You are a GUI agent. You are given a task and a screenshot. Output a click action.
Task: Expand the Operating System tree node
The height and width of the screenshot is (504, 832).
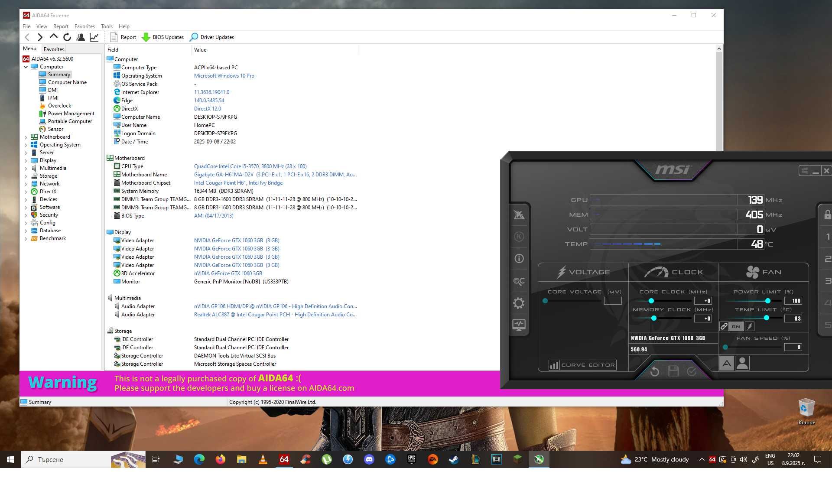(26, 145)
